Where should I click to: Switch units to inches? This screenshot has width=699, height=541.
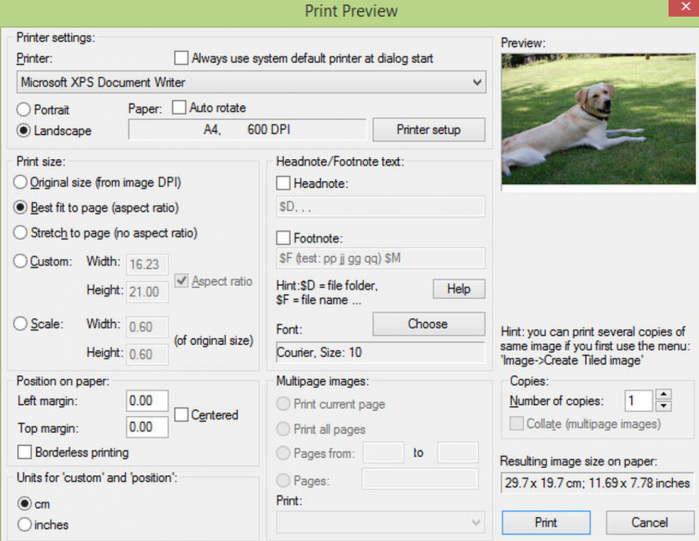coord(25,524)
